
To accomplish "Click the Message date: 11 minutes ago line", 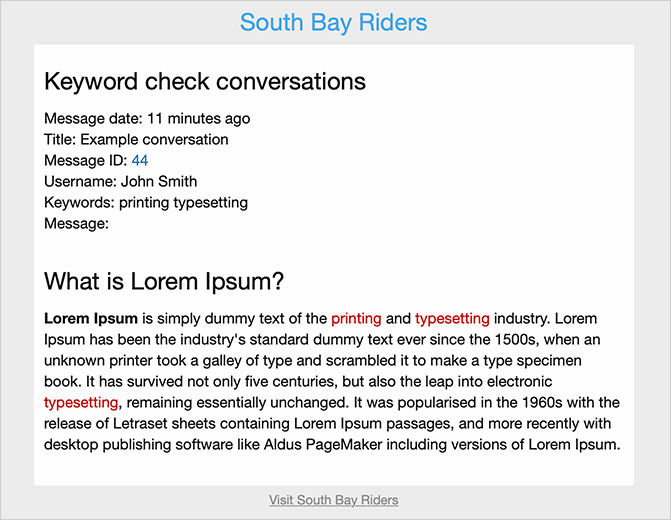I will click(147, 119).
